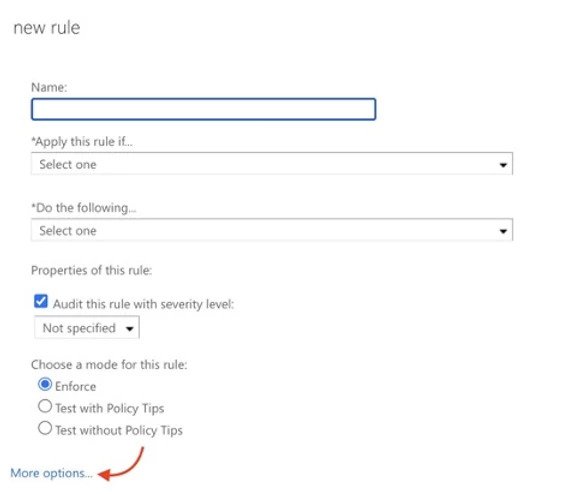Screen dimensions: 562x494
Task: Click the arrow on 'Apply this rule if' combo box
Action: pos(503,165)
